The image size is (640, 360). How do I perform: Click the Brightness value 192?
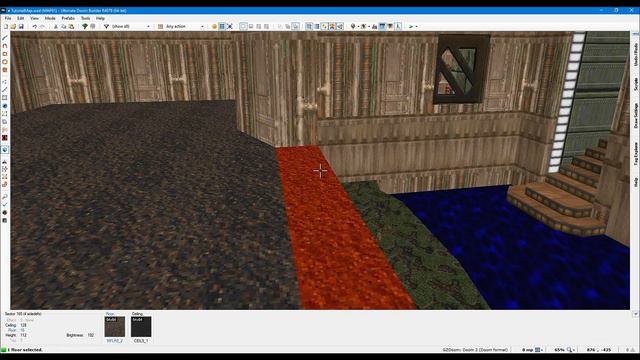[x=91, y=335]
